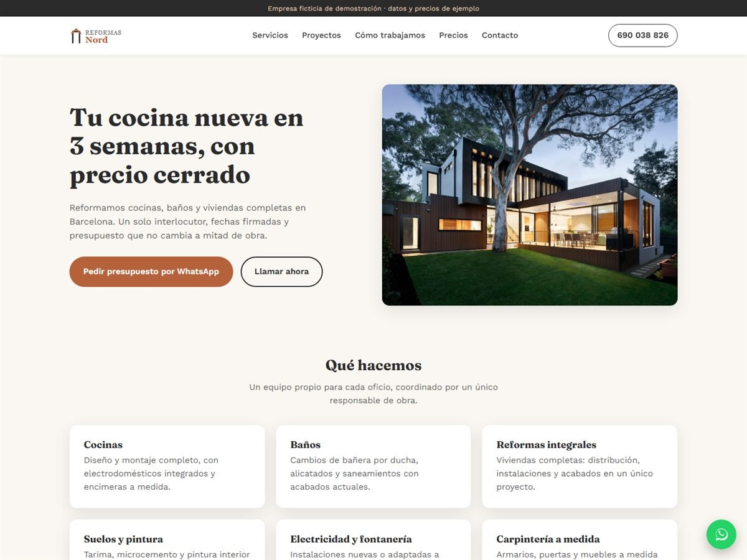
Task: Click Pedir presupuesto por WhatsApp button
Action: [x=151, y=272]
